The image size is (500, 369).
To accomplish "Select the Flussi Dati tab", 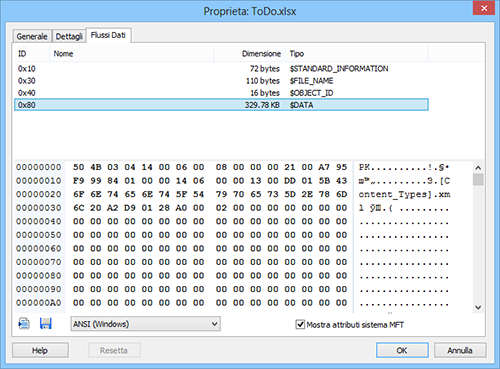I will tap(108, 35).
